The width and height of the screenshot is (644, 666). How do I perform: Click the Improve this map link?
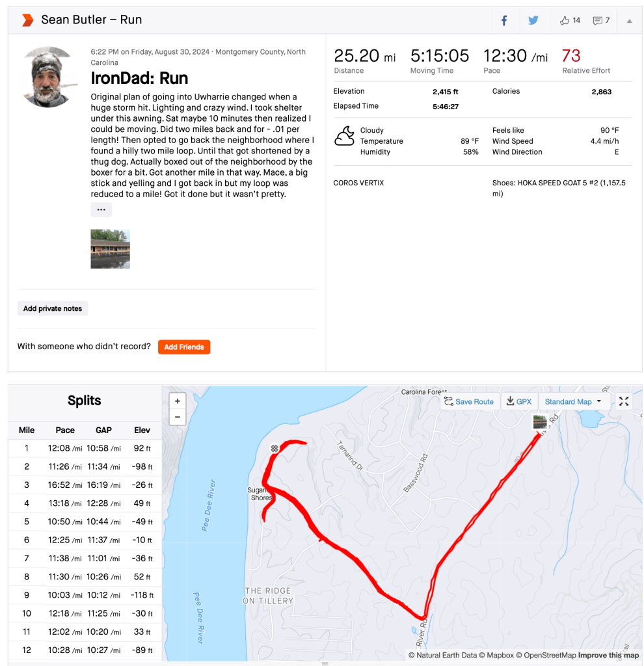point(608,655)
